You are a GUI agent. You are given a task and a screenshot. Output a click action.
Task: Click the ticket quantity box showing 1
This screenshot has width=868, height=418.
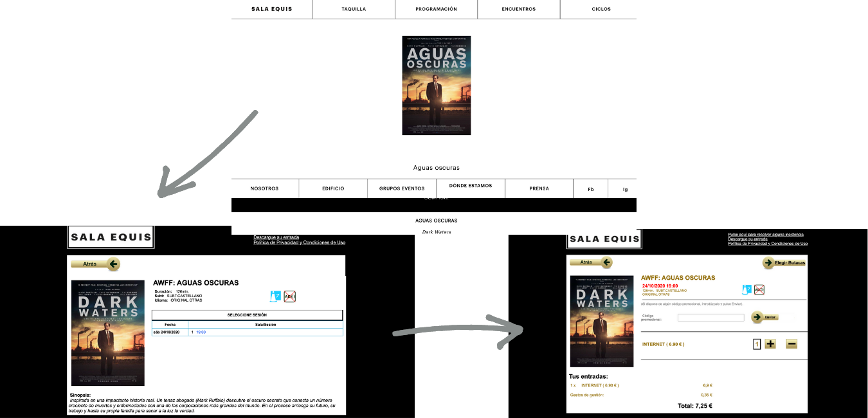757,344
